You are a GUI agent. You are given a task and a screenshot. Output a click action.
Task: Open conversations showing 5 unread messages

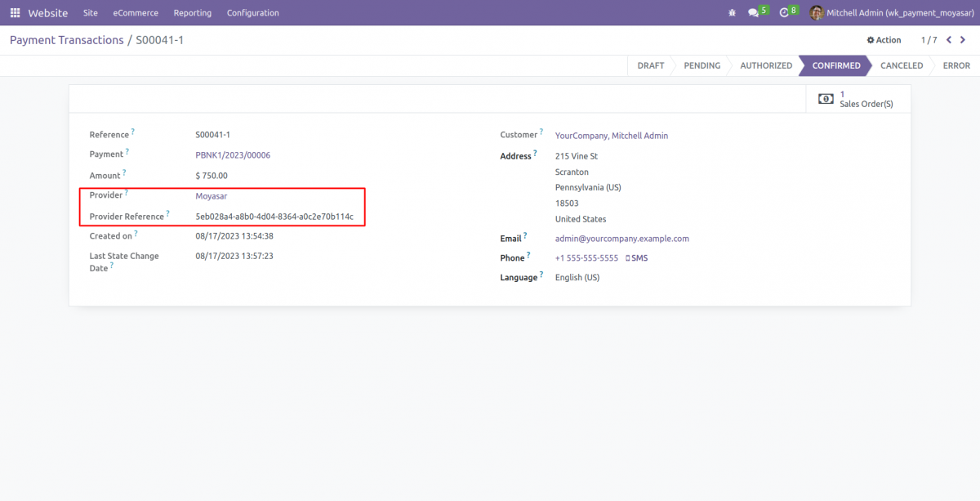[x=753, y=12]
